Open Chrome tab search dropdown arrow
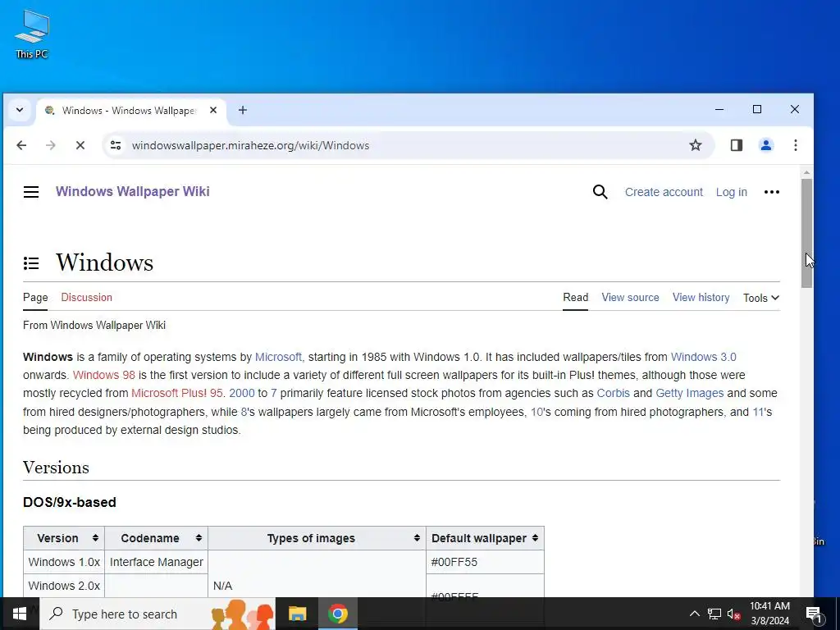 [x=20, y=110]
